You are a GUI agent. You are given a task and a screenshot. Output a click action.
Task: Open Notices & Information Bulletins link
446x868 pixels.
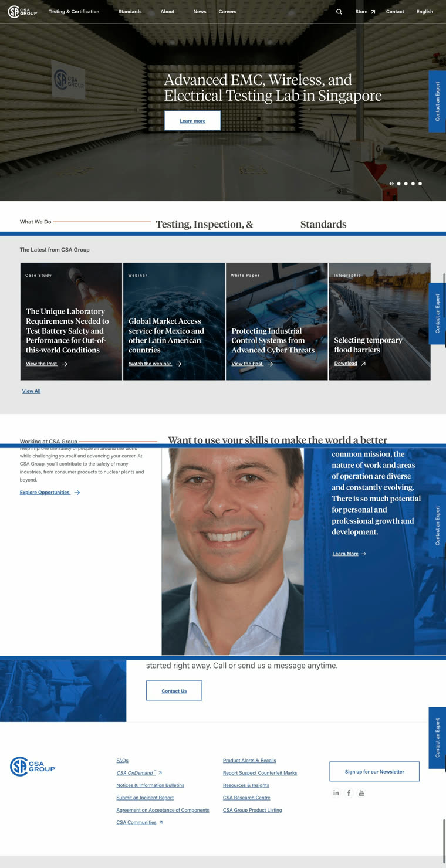click(x=150, y=785)
